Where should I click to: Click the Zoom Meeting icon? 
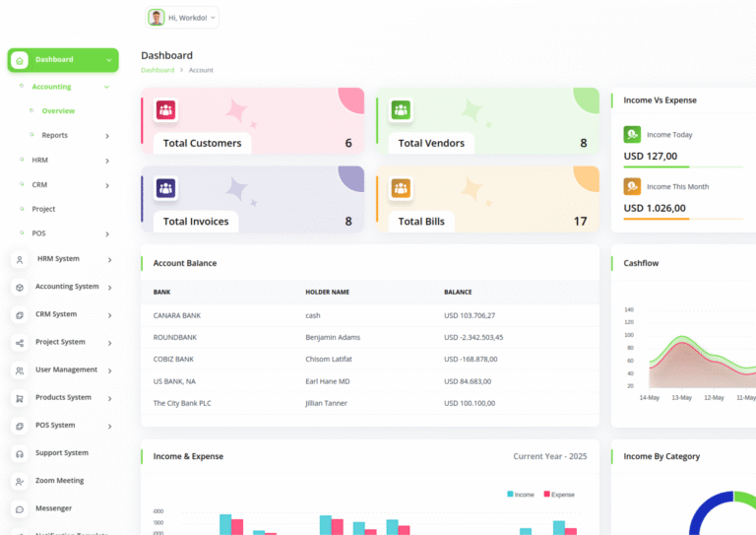pos(20,482)
